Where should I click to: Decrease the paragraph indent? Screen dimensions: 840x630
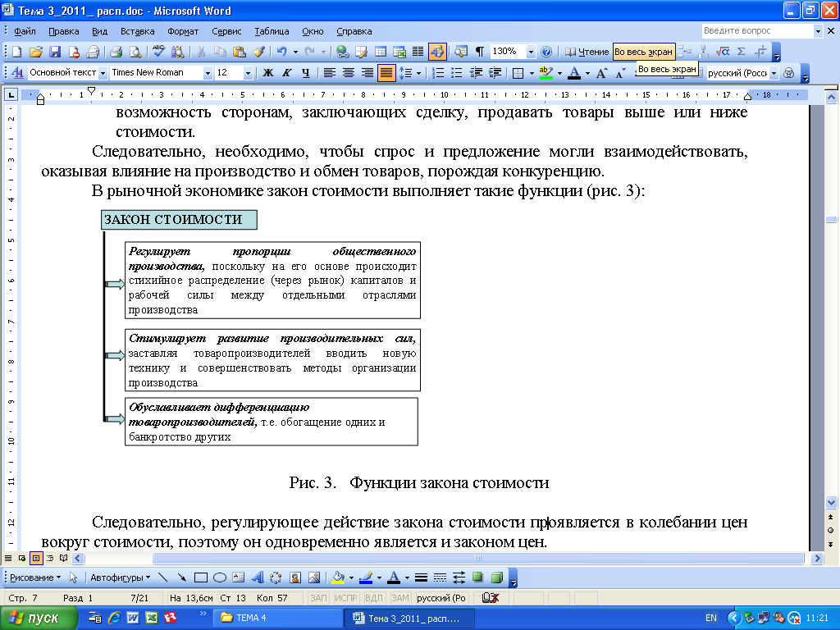coord(476,73)
